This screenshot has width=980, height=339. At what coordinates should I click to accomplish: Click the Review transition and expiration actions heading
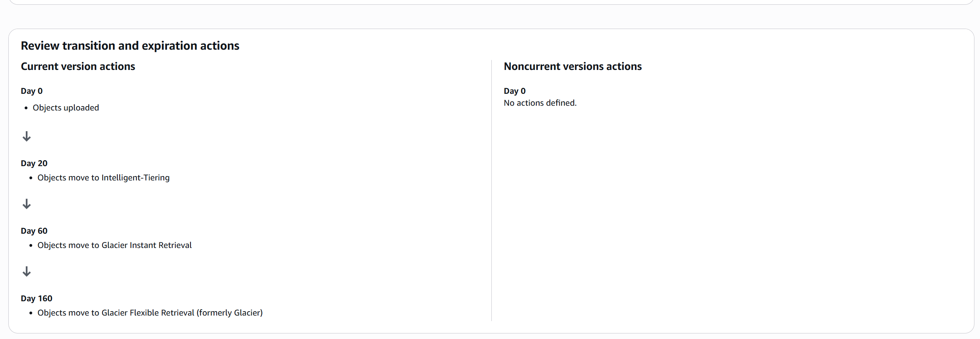pyautogui.click(x=130, y=46)
